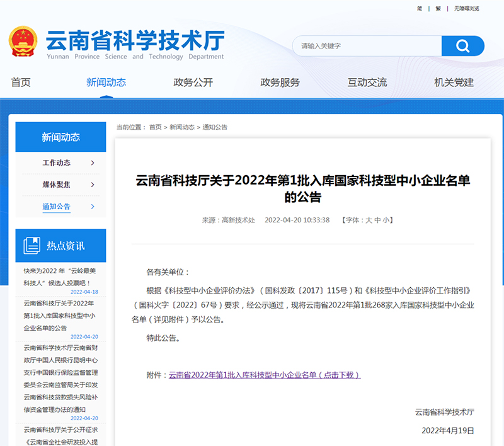Set font size to large (大)
The width and height of the screenshot is (504, 446).
click(369, 220)
